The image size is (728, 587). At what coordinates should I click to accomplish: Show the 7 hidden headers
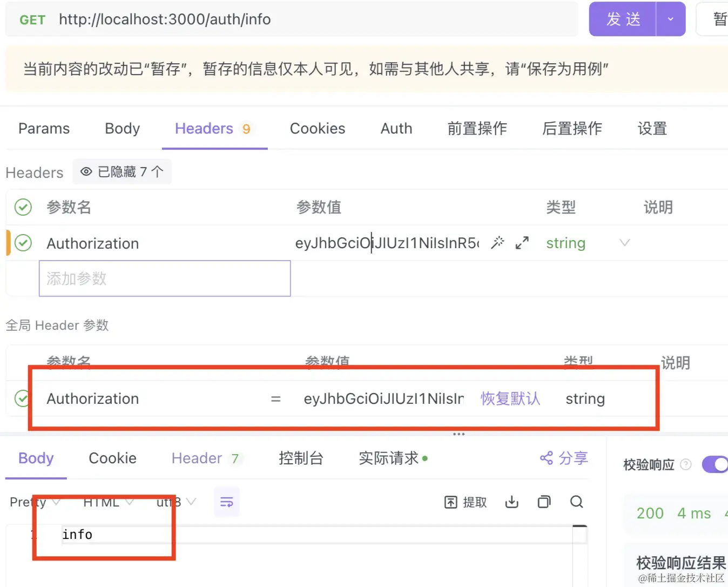point(122,172)
